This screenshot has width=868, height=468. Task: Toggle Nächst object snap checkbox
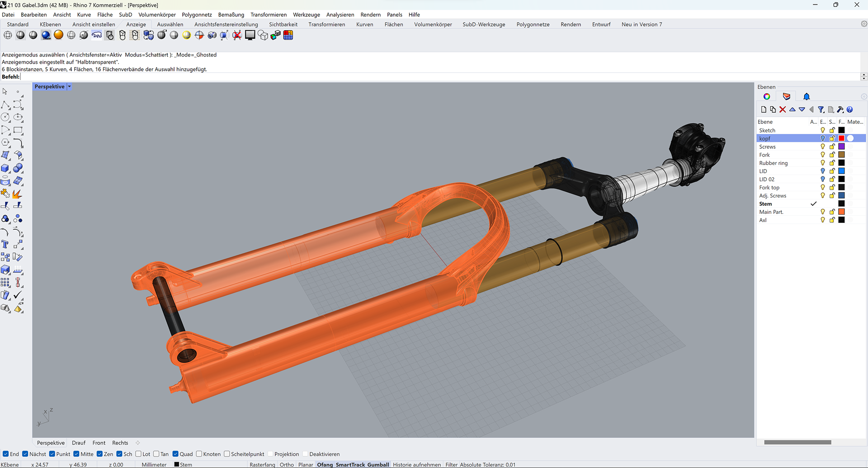[x=25, y=454]
